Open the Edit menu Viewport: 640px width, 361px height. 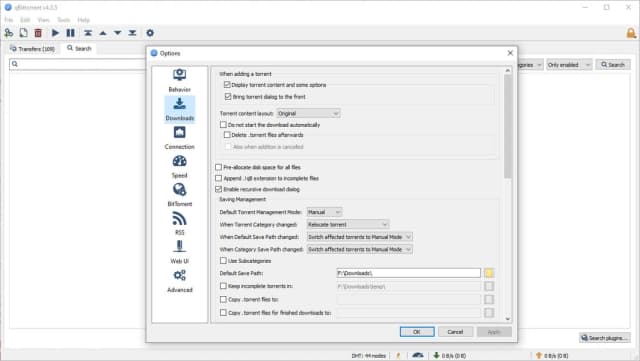click(25, 20)
